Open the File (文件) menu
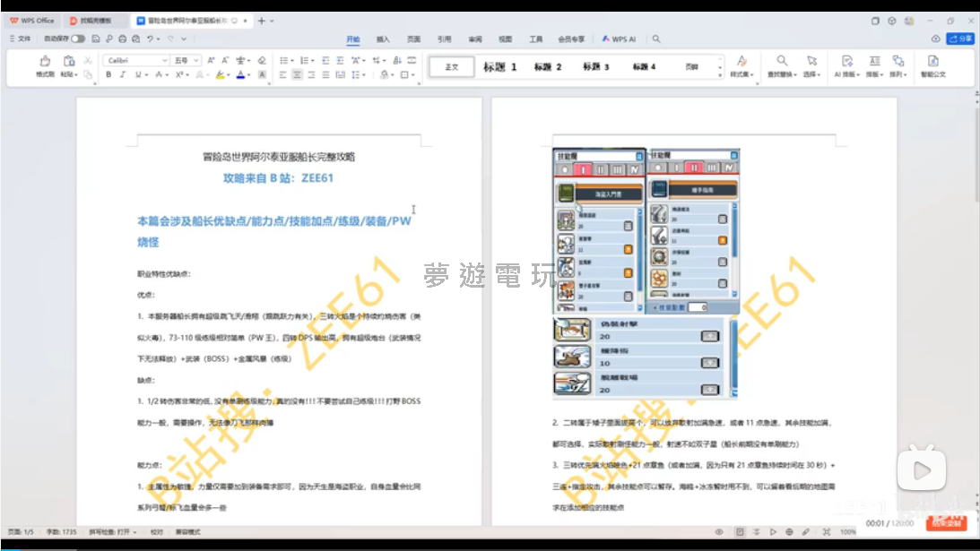 coord(20,39)
